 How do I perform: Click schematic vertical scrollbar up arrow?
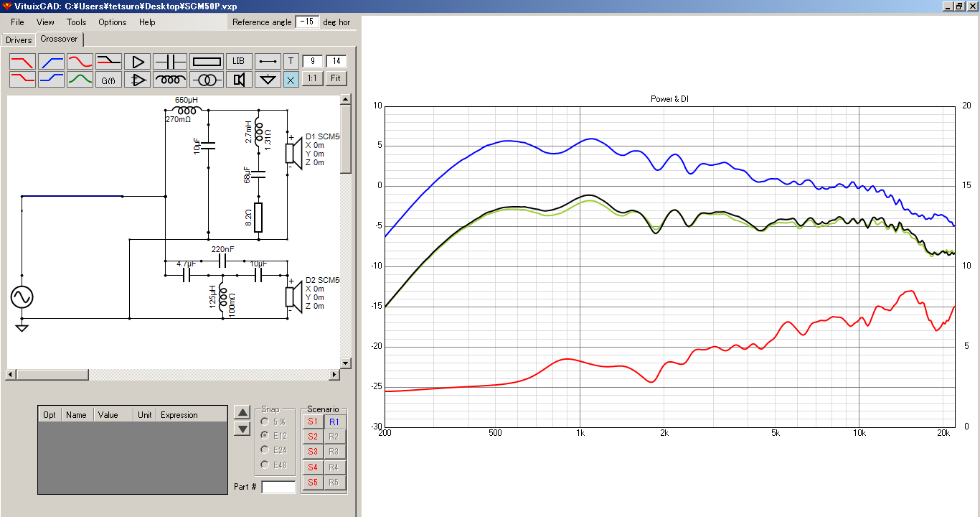346,100
